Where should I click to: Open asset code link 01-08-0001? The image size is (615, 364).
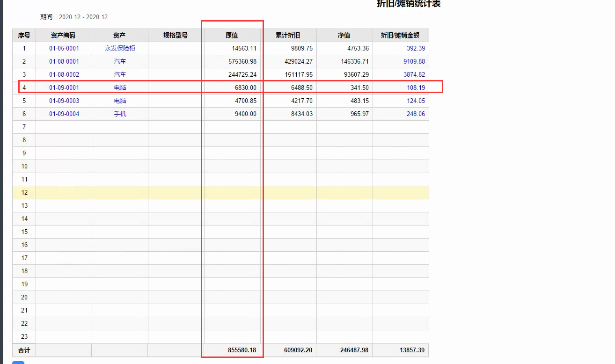64,61
